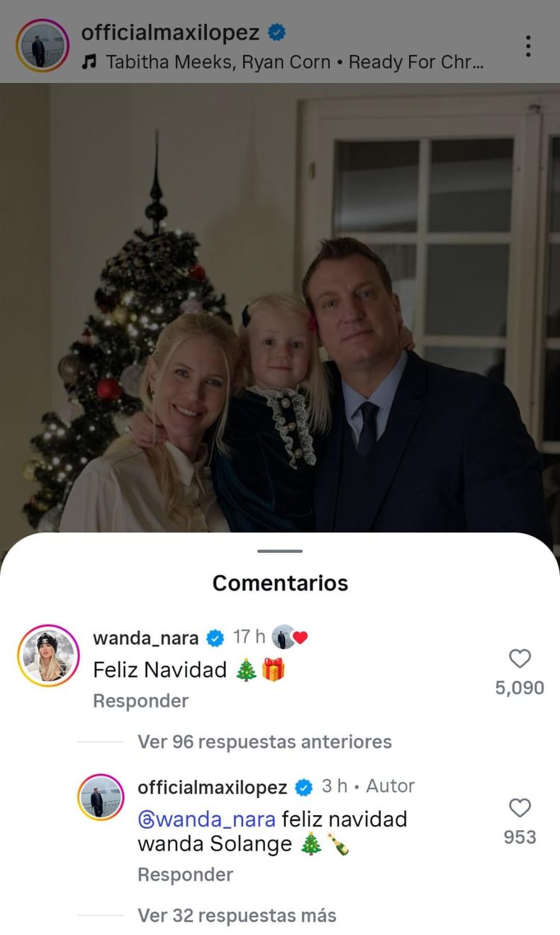The width and height of the screenshot is (560, 935).
Task: Open officialmaxilopez profile picture in header
Action: [43, 46]
